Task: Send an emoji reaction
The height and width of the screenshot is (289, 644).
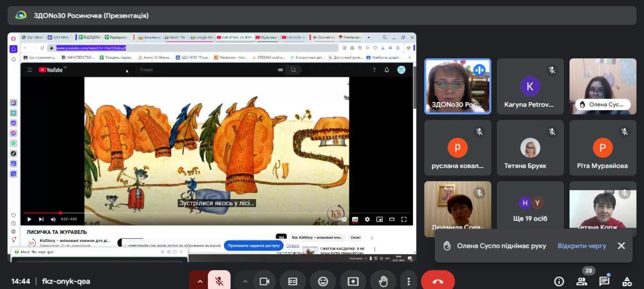Action: (323, 281)
